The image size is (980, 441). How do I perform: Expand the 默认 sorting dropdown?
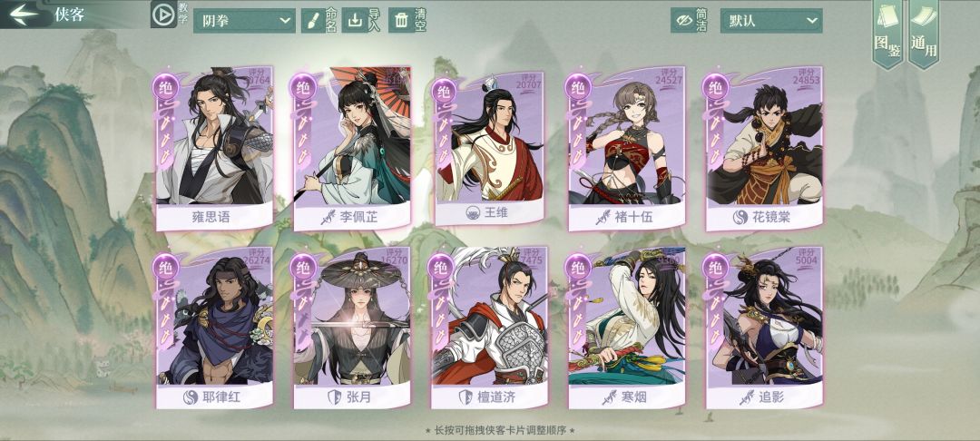(x=771, y=21)
